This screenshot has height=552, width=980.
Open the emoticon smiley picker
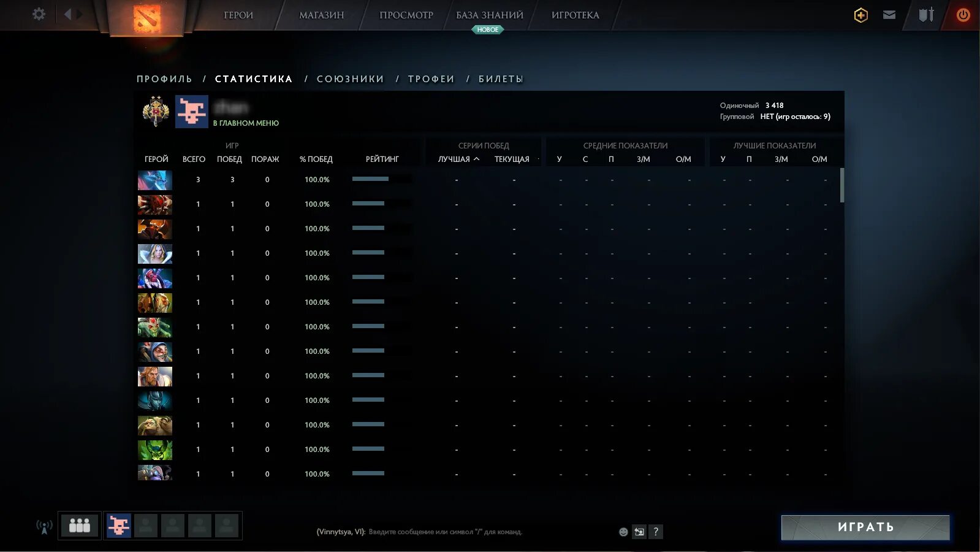click(623, 532)
